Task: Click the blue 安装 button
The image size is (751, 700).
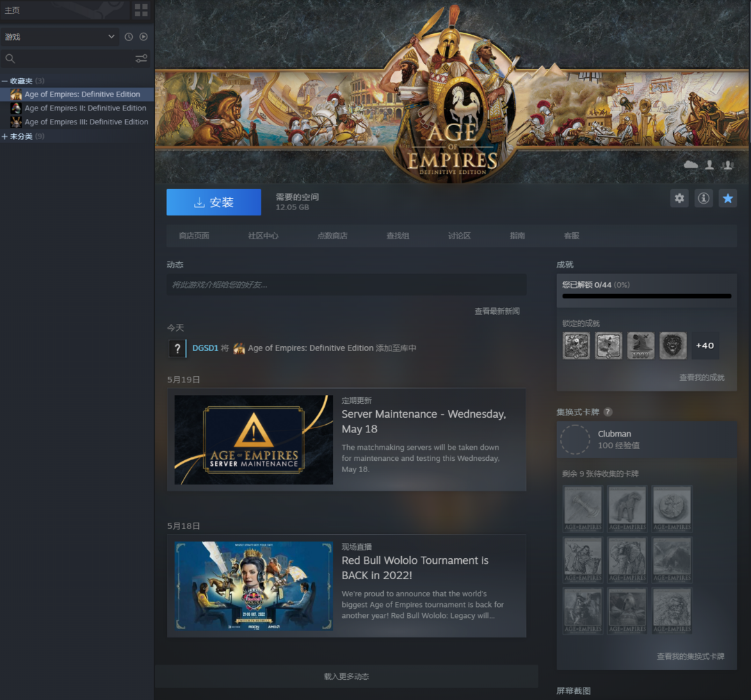Action: point(213,202)
